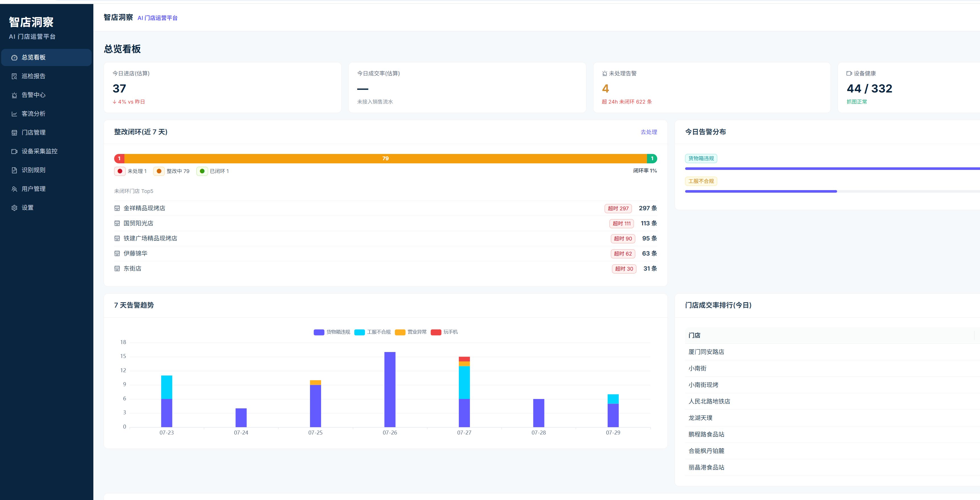This screenshot has height=500, width=980.
Task: Click the 客流分析 line chart icon
Action: 15,114
